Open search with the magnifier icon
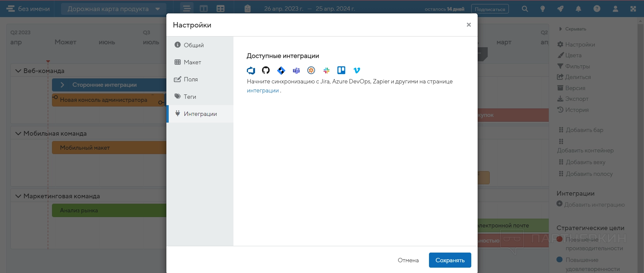 (x=525, y=9)
